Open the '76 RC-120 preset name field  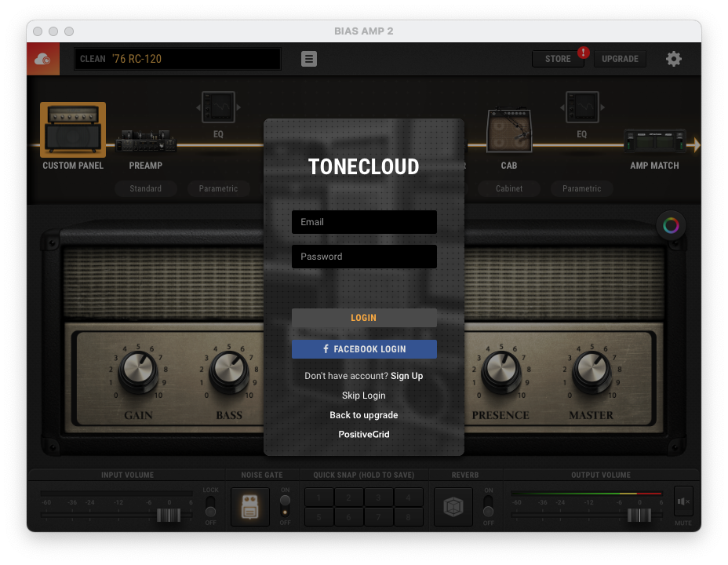177,59
